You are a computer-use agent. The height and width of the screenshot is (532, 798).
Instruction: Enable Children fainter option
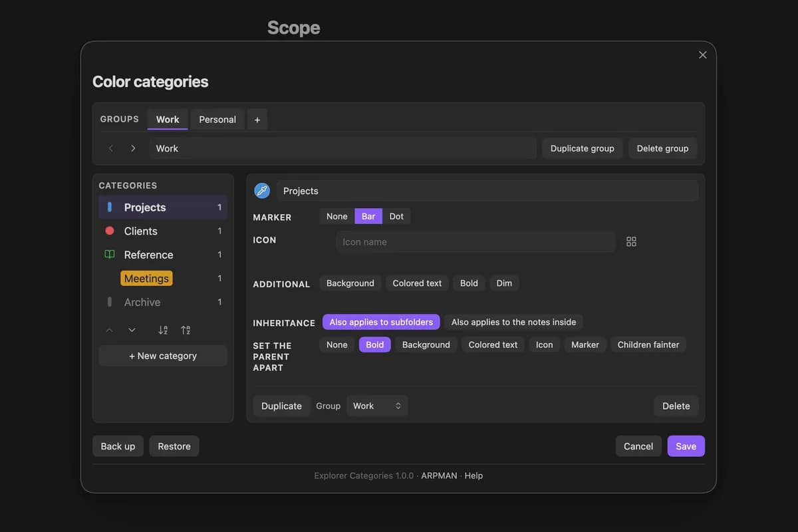click(x=648, y=344)
